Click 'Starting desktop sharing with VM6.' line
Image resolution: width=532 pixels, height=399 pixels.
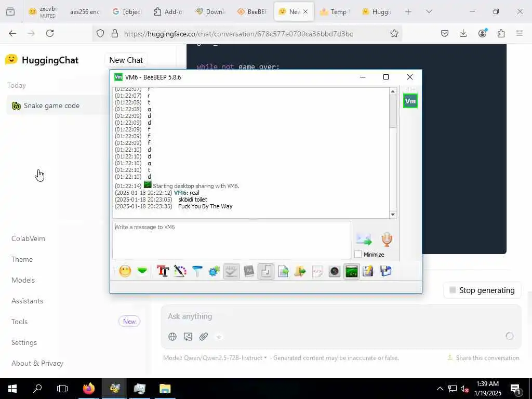tap(196, 186)
